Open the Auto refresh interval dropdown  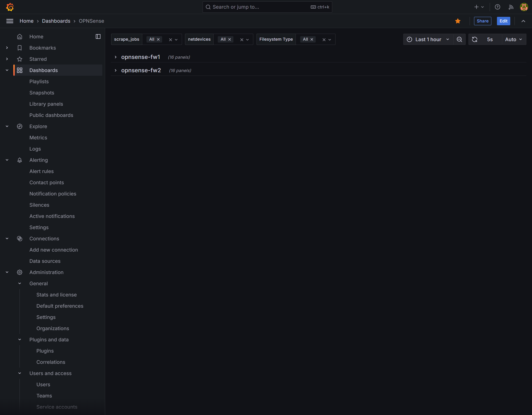514,40
